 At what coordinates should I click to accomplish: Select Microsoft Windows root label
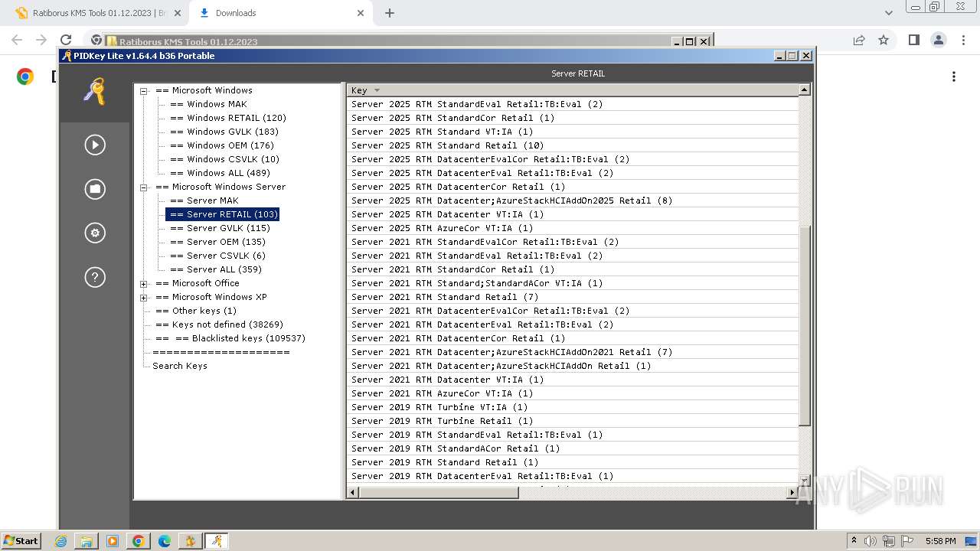(x=204, y=90)
